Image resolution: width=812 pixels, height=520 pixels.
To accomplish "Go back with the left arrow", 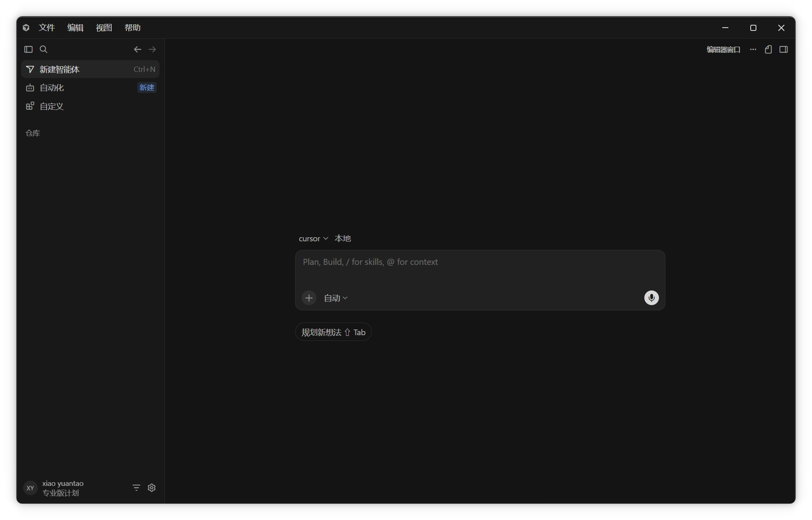I will 138,49.
